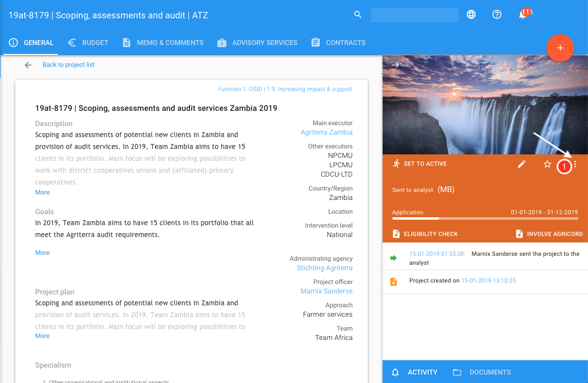Click the Documents folder icon
The image size is (588, 383).
pos(457,372)
